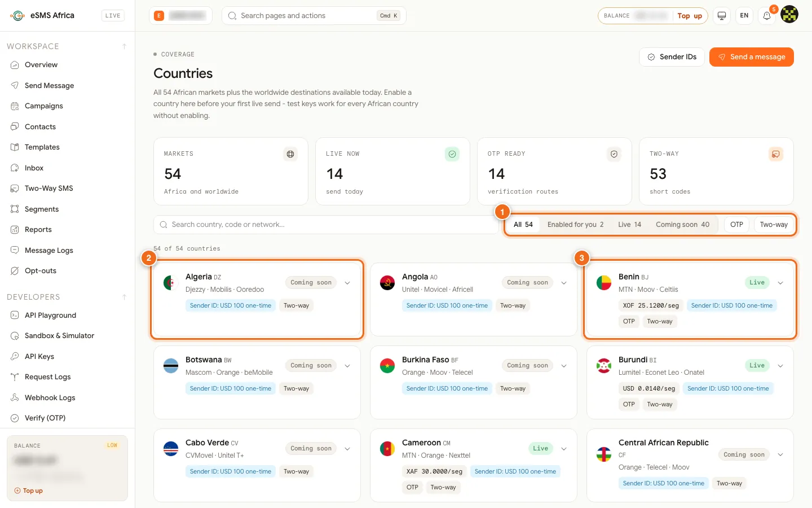Open the Sender IDs button
This screenshot has width=812, height=508.
click(672, 57)
